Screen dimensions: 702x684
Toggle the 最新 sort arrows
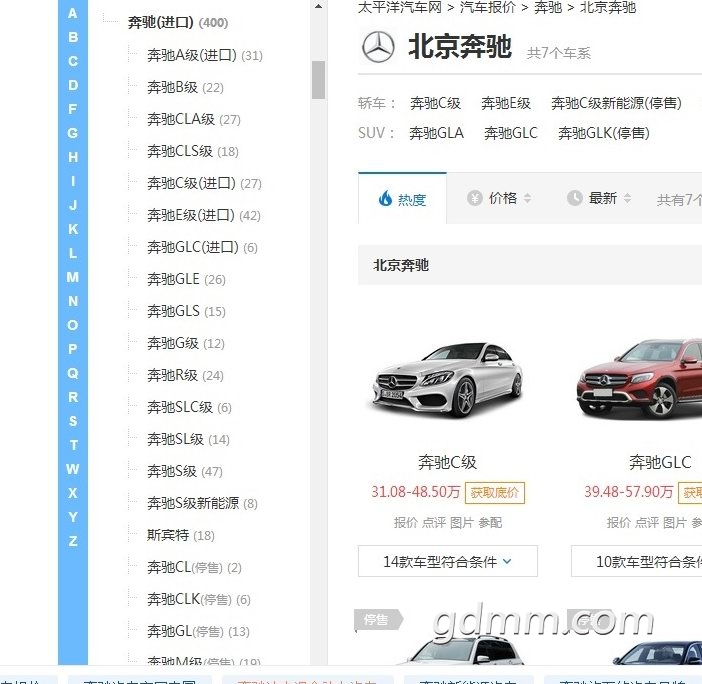627,198
